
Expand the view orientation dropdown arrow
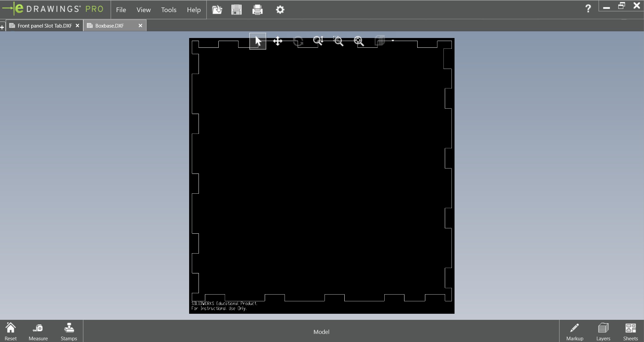(x=393, y=41)
